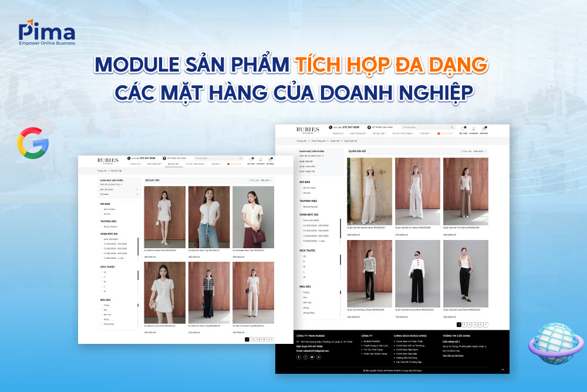The height and width of the screenshot is (392, 587).
Task: Open the TikTok icon in the footer
Action: (x=318, y=357)
